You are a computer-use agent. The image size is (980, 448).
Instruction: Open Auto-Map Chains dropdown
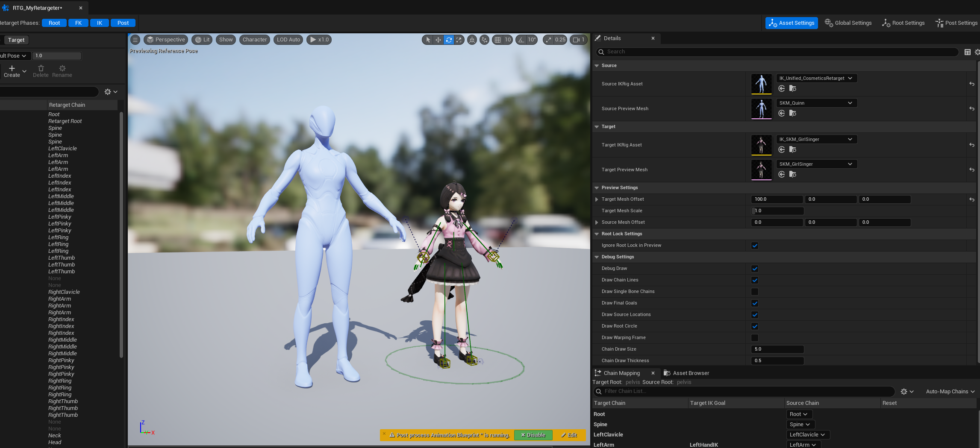(950, 392)
